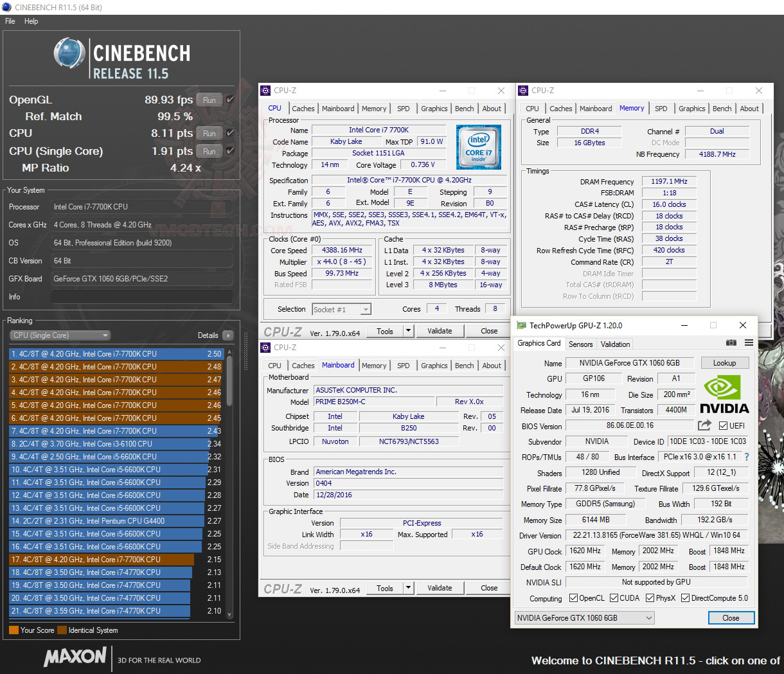
Task: Click the MAXON logo at bottom
Action: 75,657
